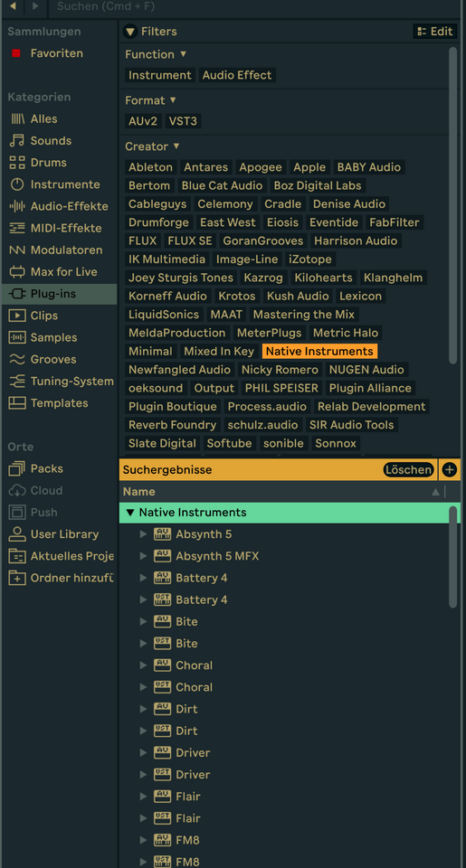Click the AU icon of Absynth 5
Viewport: 466px width, 868px height.
pyautogui.click(x=162, y=534)
